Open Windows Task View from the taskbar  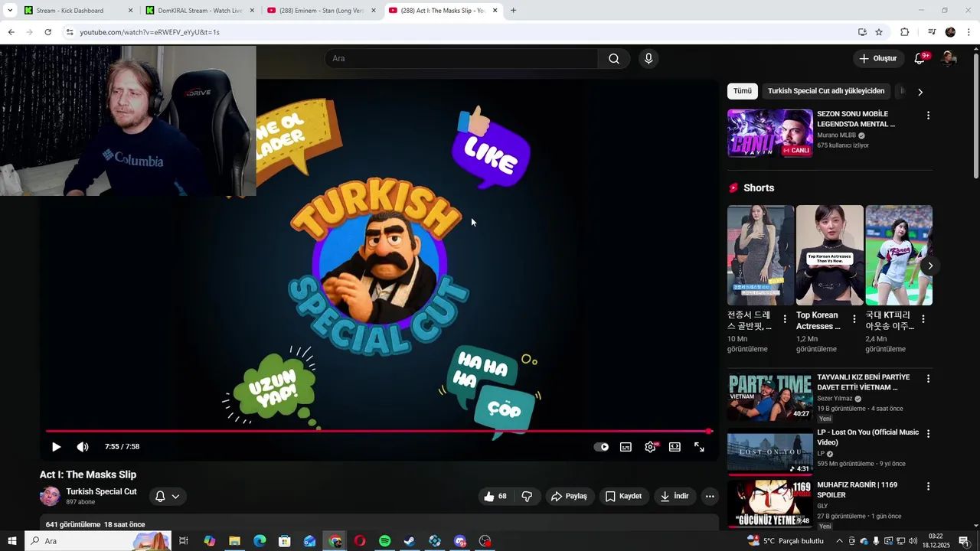184,541
